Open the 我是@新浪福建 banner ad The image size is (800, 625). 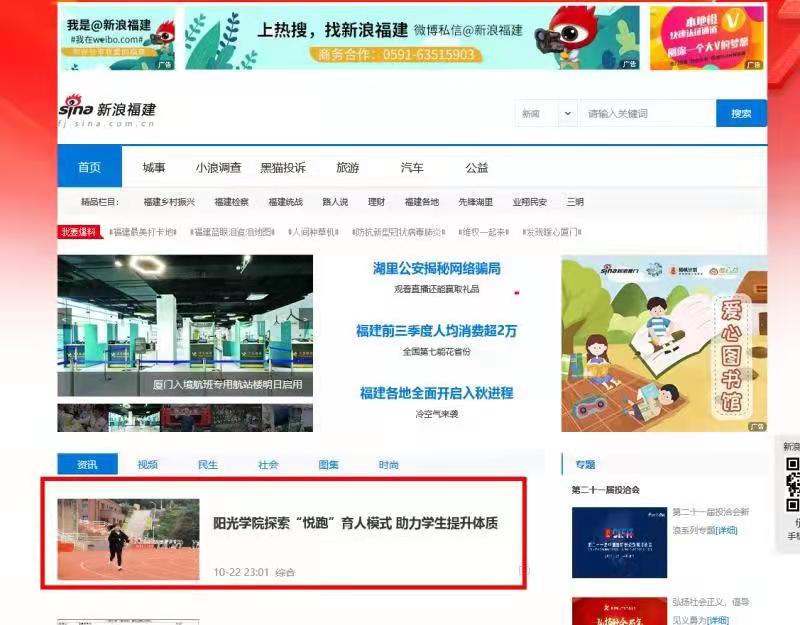pos(118,40)
